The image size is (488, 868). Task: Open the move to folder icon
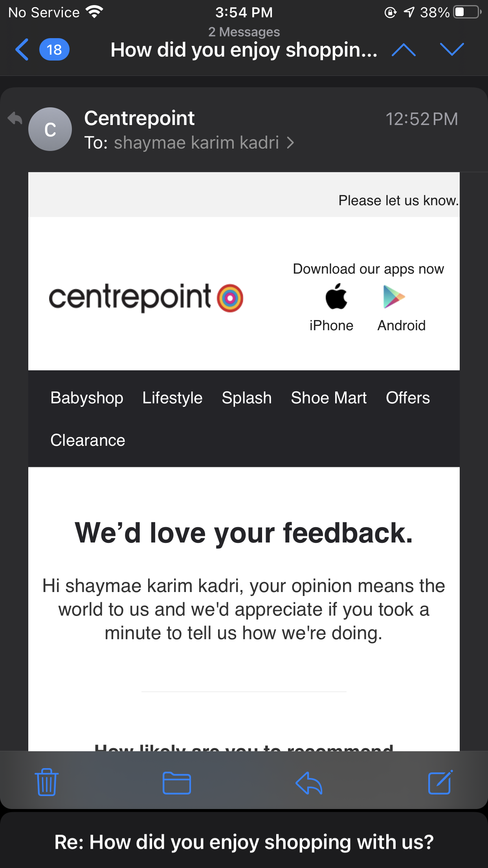coord(176,783)
